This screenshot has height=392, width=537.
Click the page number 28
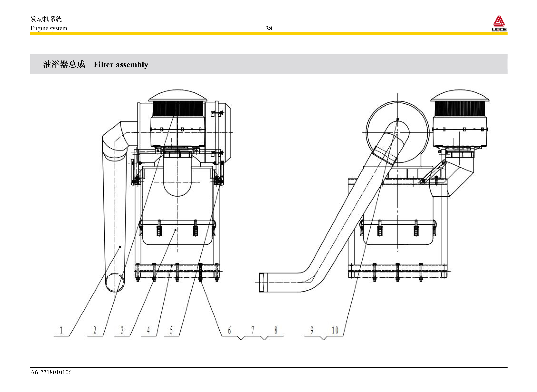tap(269, 28)
